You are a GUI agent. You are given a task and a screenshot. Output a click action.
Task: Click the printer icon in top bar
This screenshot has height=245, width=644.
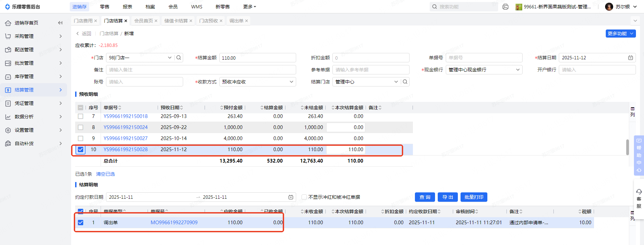click(505, 7)
